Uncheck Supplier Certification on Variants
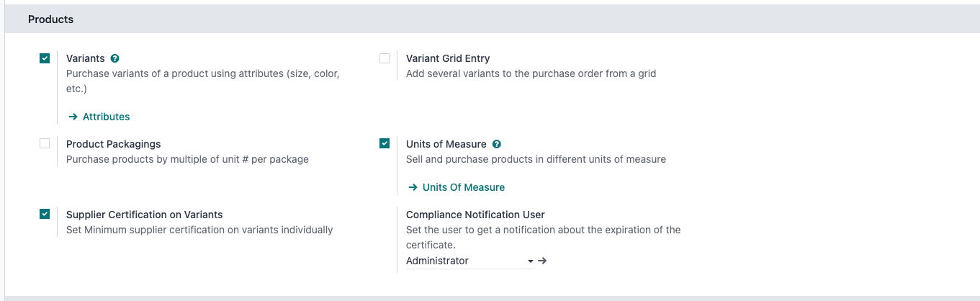This screenshot has width=980, height=301. (45, 214)
